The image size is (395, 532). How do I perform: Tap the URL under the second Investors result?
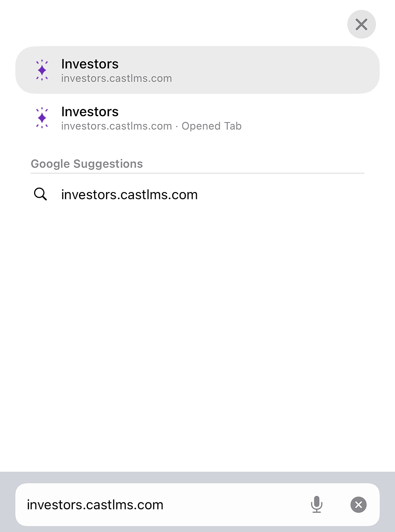point(116,126)
